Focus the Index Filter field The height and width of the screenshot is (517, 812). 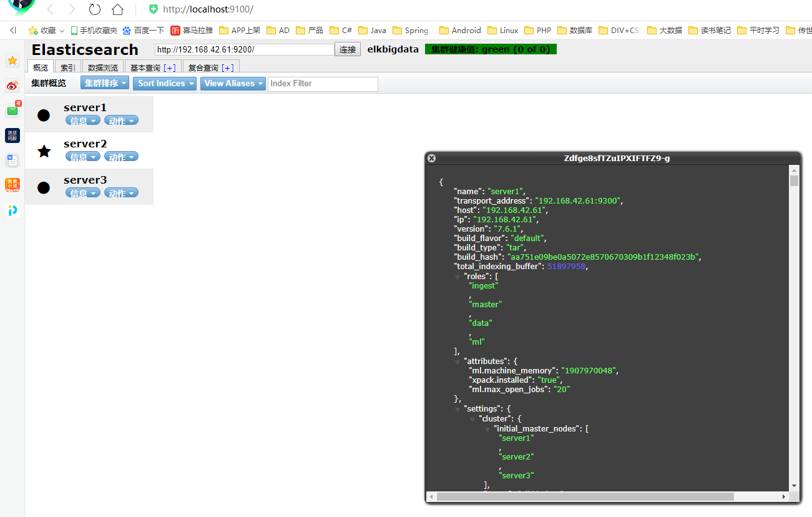(323, 84)
